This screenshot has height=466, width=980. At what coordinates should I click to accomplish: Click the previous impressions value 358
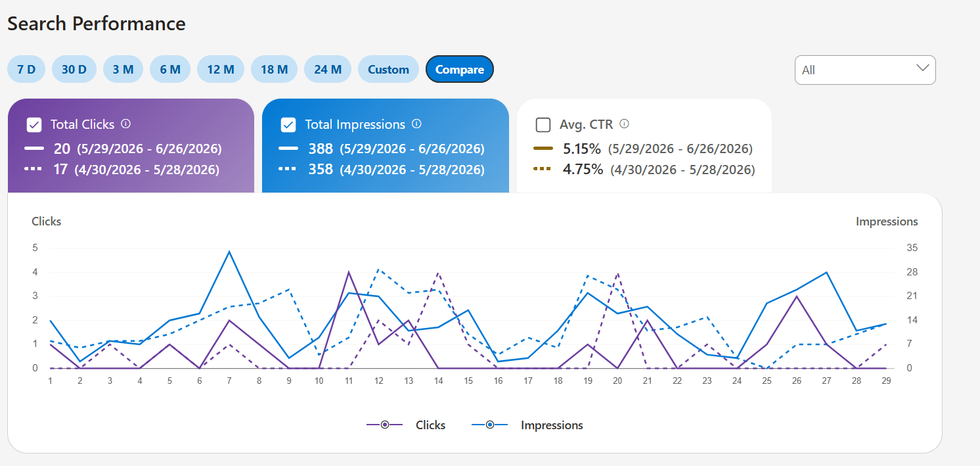[321, 170]
